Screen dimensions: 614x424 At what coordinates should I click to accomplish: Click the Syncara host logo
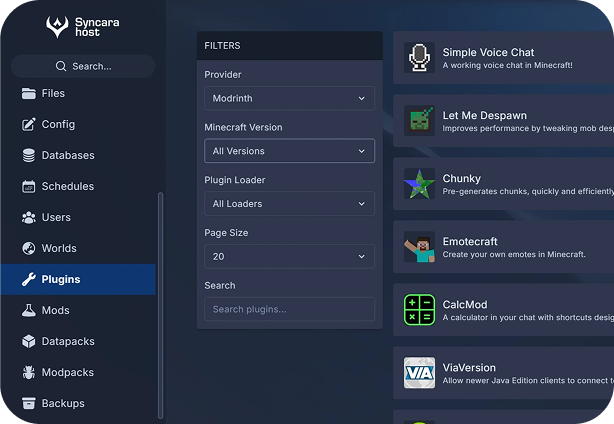coord(83,27)
